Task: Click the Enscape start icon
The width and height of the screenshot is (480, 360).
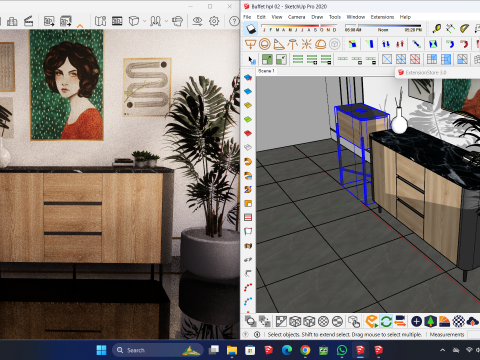Action: pos(371,321)
